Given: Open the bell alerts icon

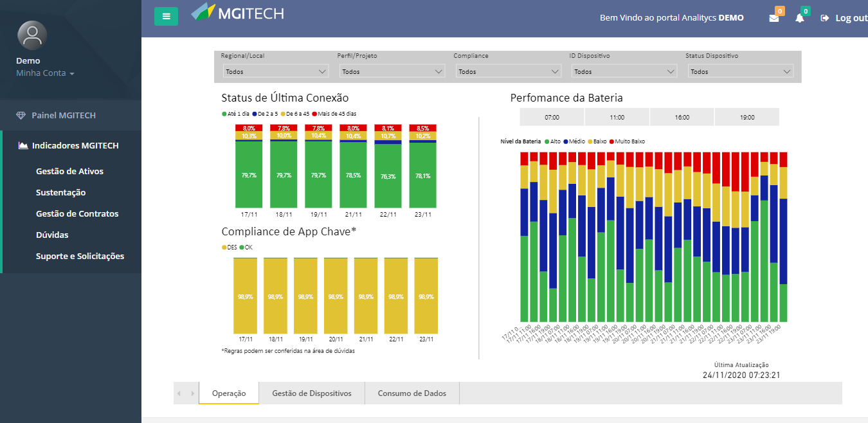Looking at the screenshot, I should 800,18.
